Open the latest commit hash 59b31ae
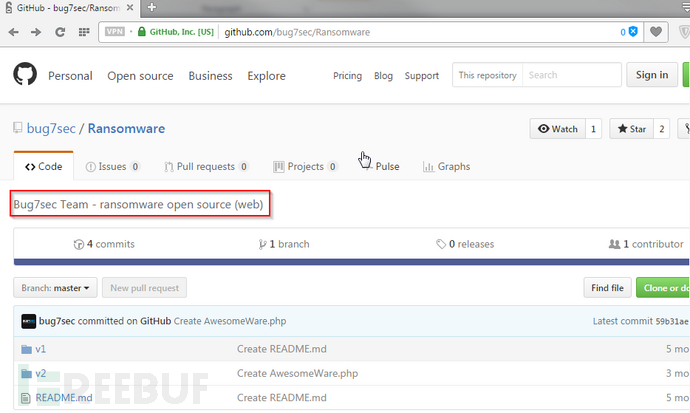 coord(672,322)
